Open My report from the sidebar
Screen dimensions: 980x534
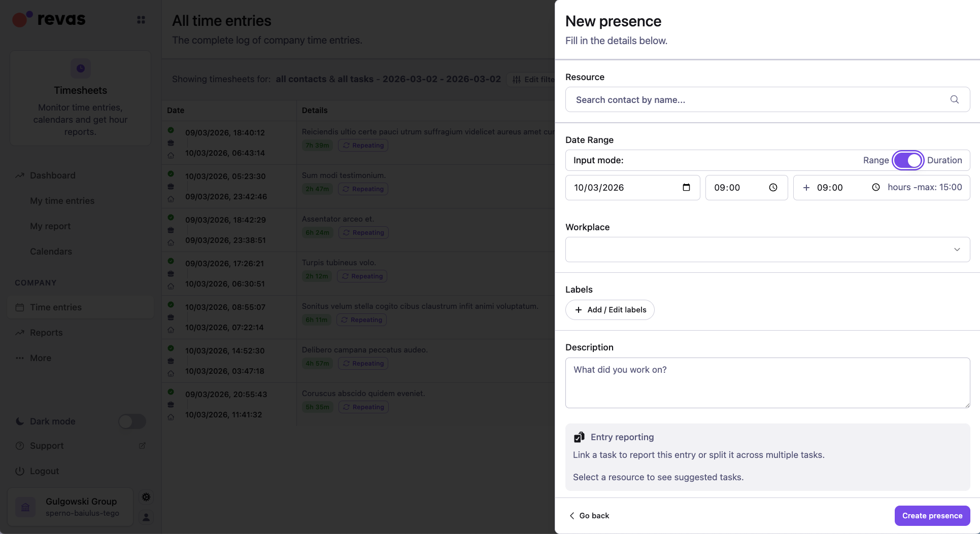(50, 226)
